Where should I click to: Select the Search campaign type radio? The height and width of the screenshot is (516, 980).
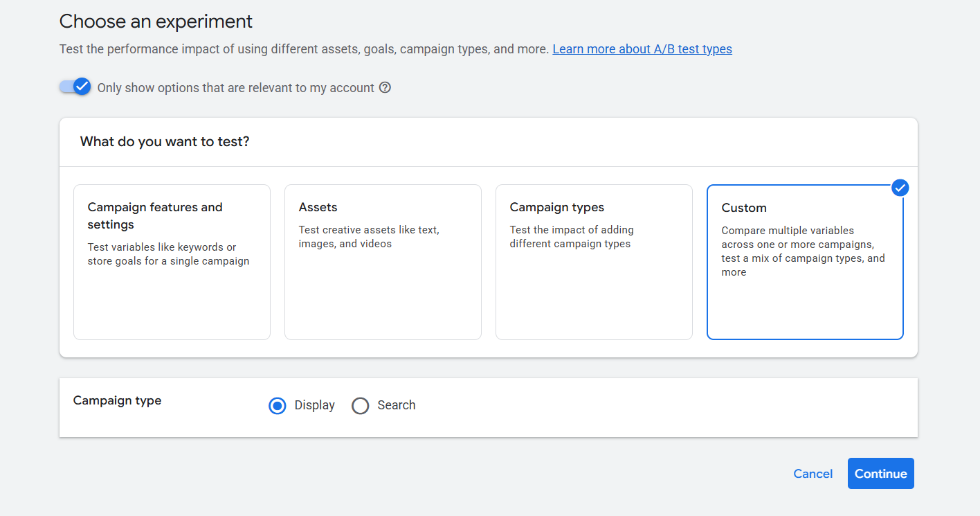(x=361, y=406)
